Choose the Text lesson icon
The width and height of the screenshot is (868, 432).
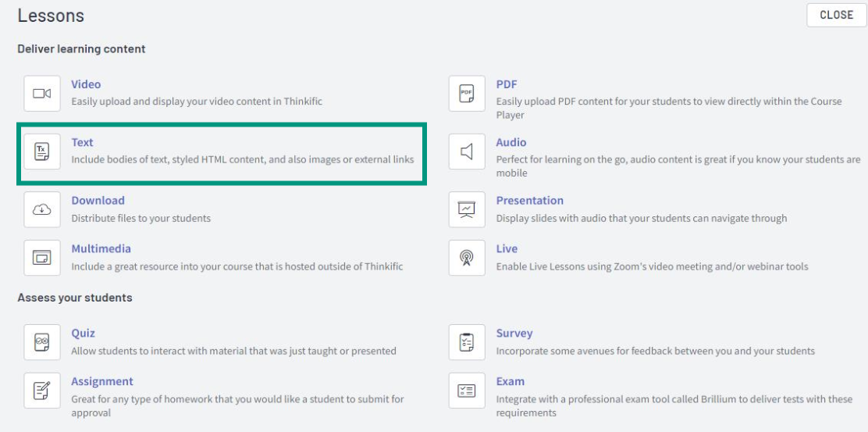pyautogui.click(x=42, y=152)
